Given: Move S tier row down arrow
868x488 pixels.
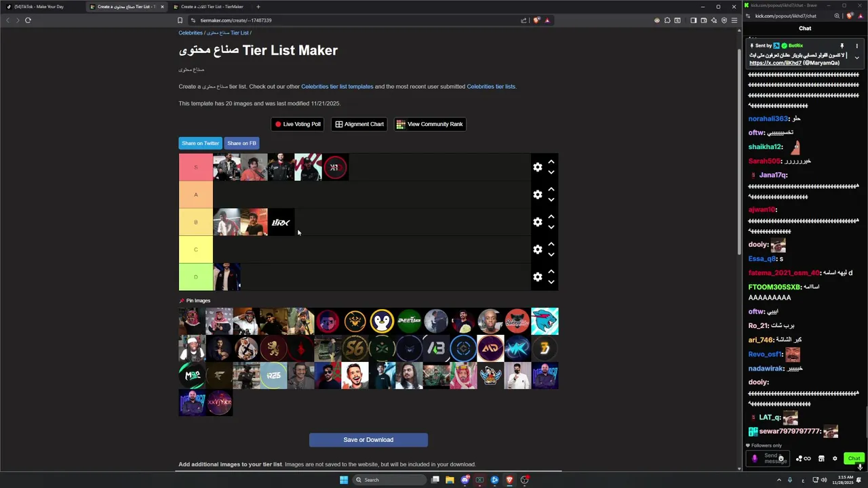Looking at the screenshot, I should tap(551, 173).
